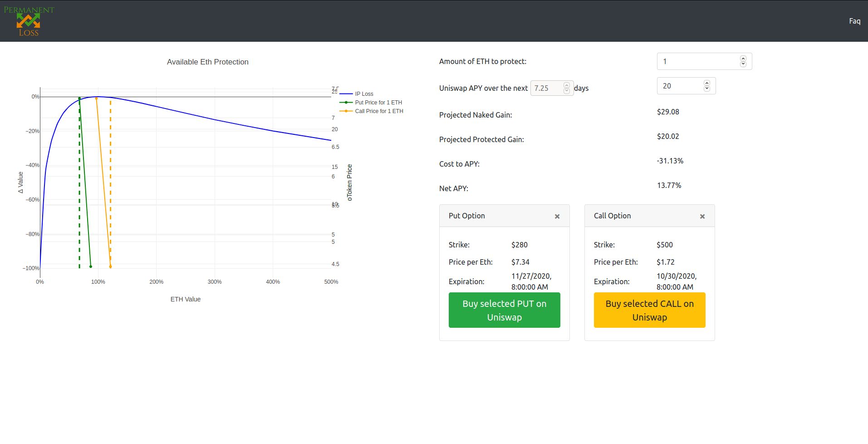Open the Faq link

[854, 21]
